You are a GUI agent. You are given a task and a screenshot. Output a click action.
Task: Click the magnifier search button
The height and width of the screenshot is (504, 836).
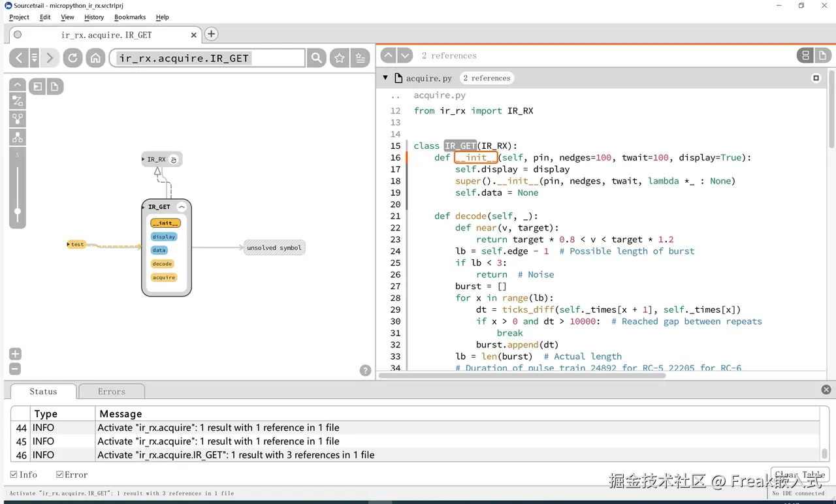(317, 58)
